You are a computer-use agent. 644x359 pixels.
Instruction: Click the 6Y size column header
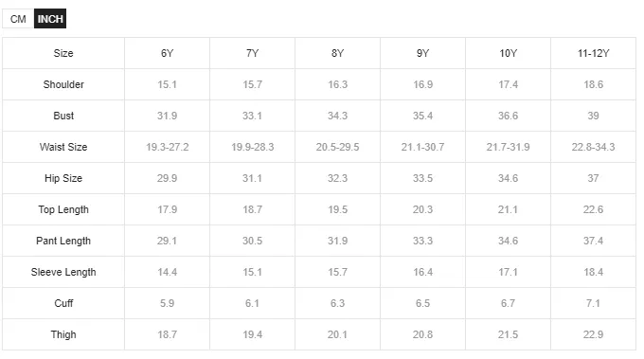coord(168,53)
